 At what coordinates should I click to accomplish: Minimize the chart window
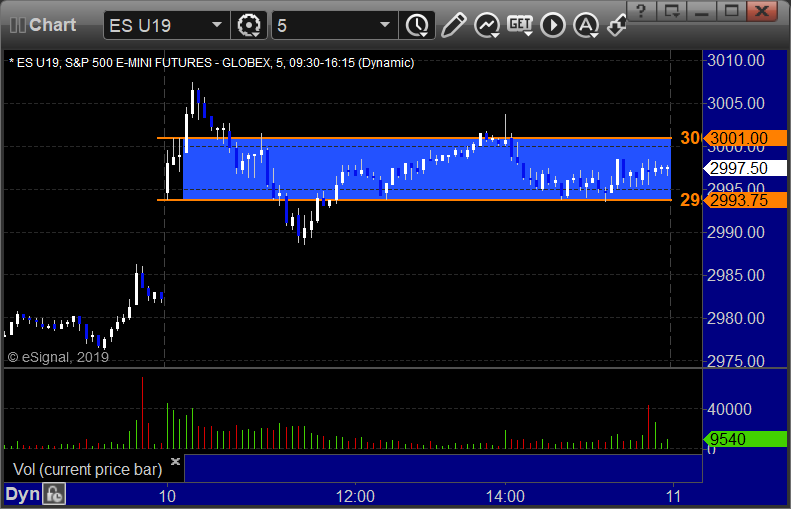[702, 11]
